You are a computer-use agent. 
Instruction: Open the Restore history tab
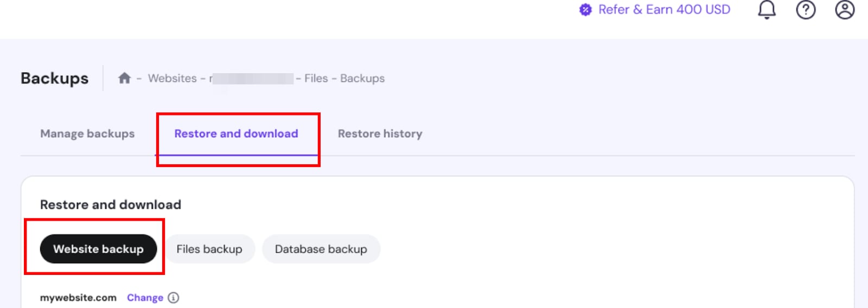[x=380, y=133]
